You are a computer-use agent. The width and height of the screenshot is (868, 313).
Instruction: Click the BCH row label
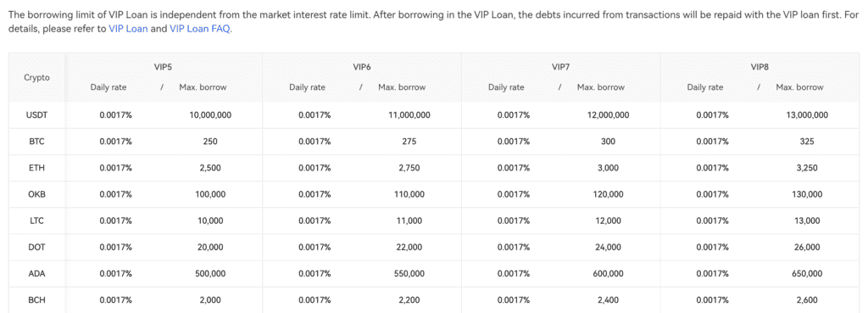click(x=36, y=299)
